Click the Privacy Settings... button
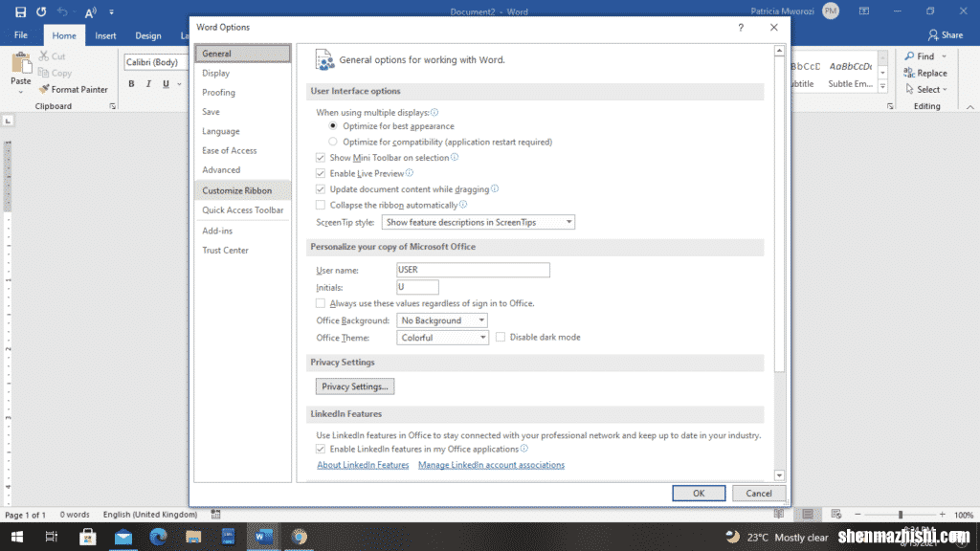The height and width of the screenshot is (551, 980). click(x=354, y=386)
